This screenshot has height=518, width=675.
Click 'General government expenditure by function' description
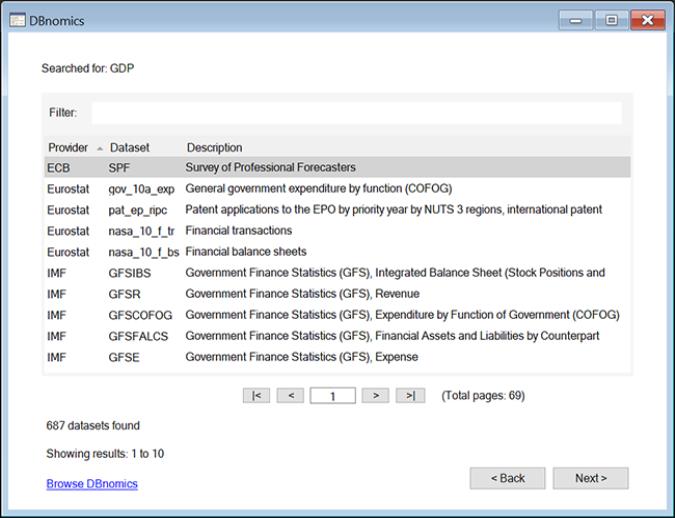click(319, 189)
